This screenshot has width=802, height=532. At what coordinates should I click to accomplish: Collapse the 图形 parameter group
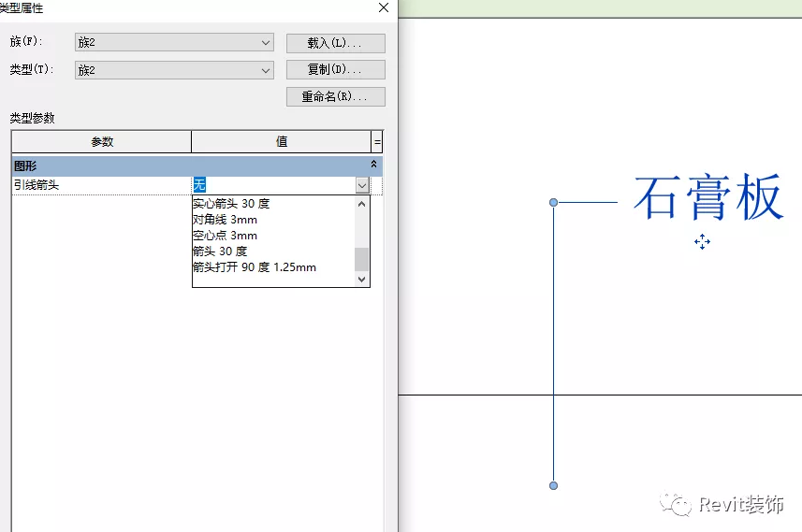pos(374,165)
